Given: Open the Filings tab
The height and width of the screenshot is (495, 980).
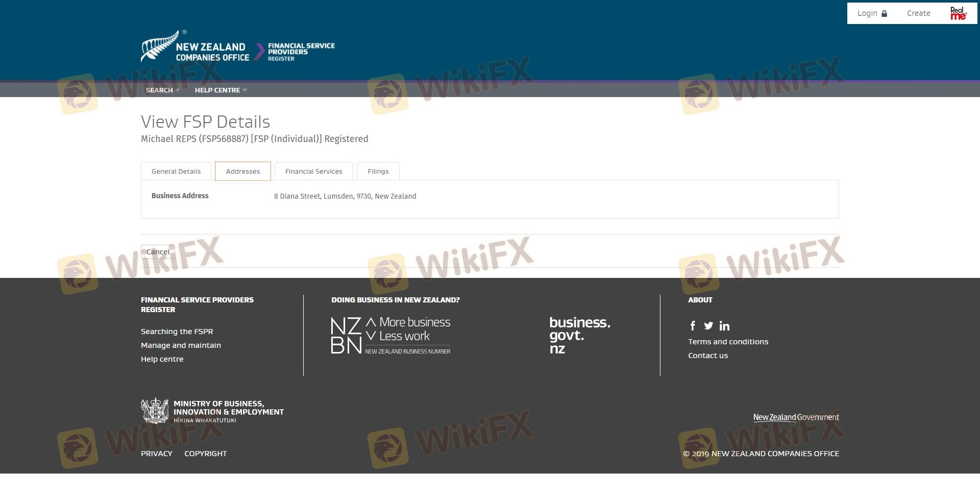Looking at the screenshot, I should click(x=378, y=172).
